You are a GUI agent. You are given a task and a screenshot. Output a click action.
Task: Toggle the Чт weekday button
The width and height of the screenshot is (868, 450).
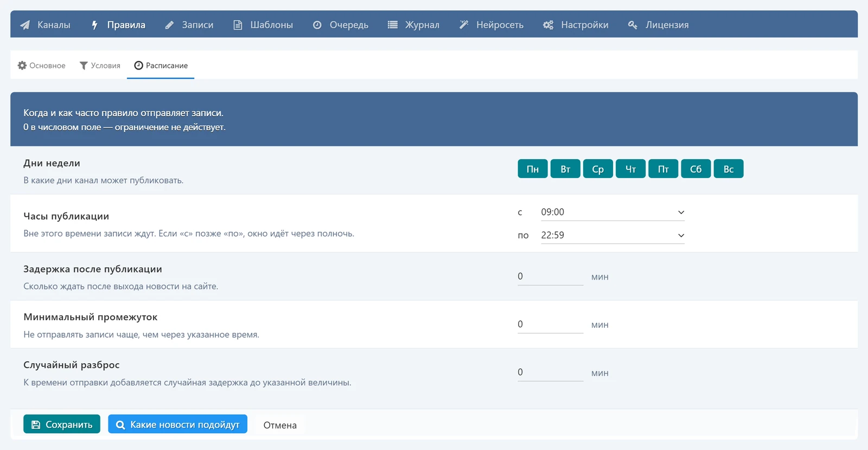click(x=630, y=169)
